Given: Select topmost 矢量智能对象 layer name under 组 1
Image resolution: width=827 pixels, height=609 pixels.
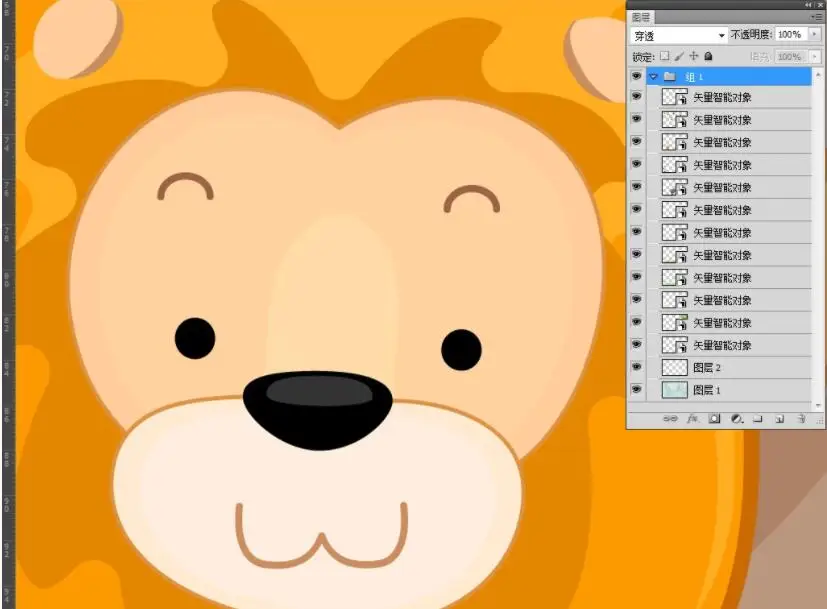Looking at the screenshot, I should (722, 97).
